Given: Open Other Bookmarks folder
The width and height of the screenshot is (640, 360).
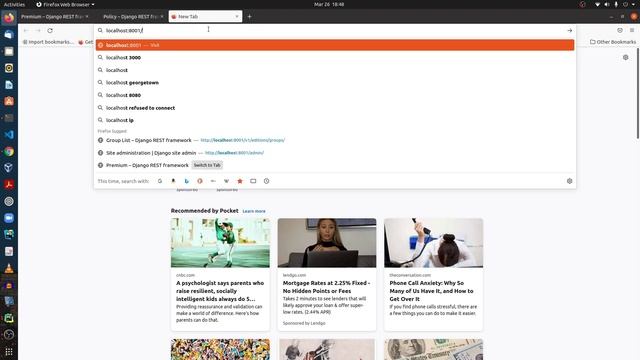Looking at the screenshot, I should click(613, 42).
